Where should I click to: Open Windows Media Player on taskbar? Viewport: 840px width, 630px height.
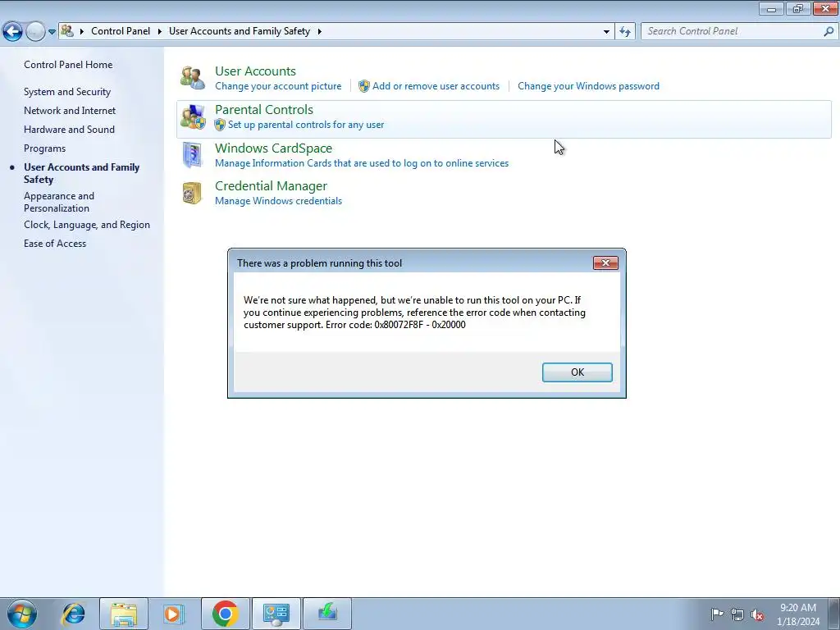tap(173, 614)
